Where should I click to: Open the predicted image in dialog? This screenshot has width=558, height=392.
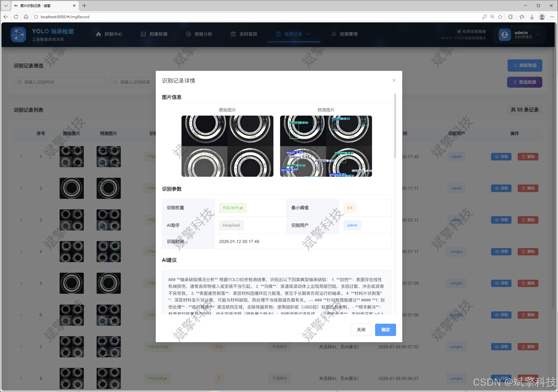(x=326, y=146)
